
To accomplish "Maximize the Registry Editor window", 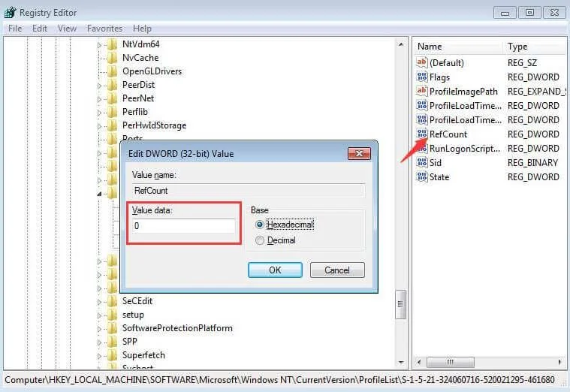I will tap(529, 13).
